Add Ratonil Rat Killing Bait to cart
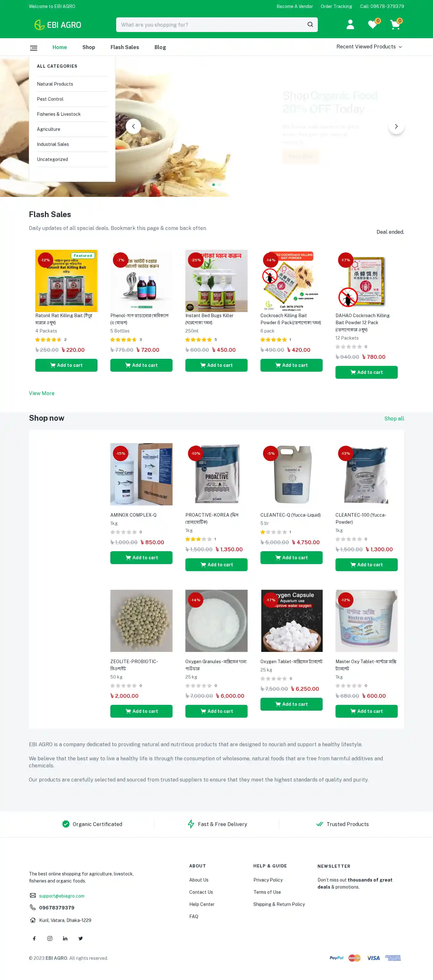The height and width of the screenshot is (980, 433). pos(66,365)
